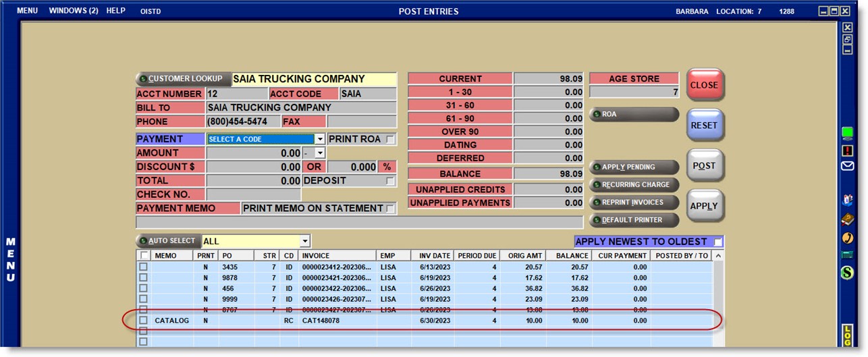Open the amount sign dropdown
The width and height of the screenshot is (868, 357).
(x=320, y=153)
